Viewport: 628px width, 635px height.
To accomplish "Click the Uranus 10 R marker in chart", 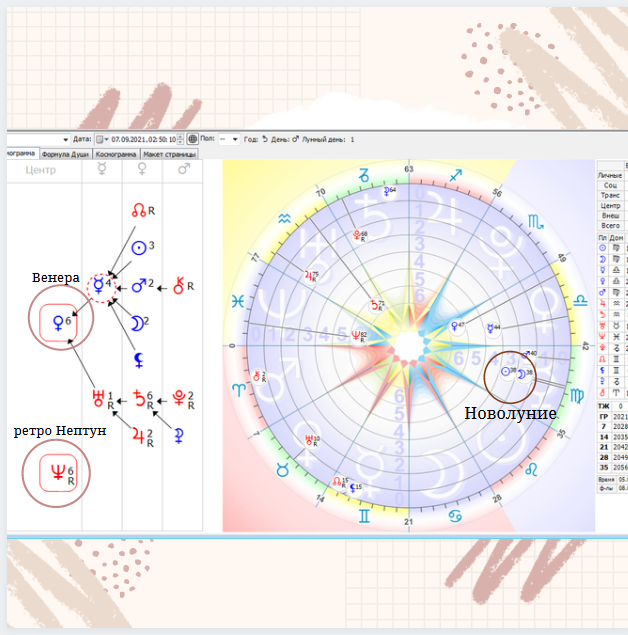I will [312, 440].
